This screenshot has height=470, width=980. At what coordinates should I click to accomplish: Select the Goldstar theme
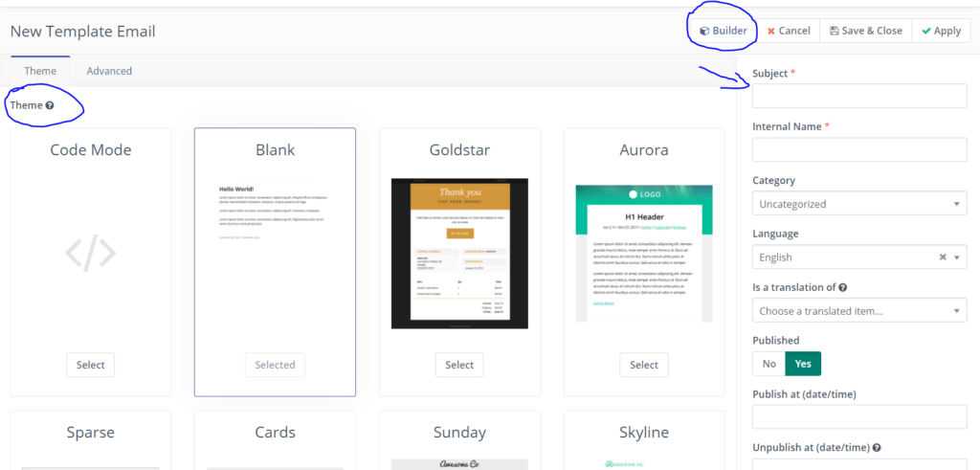(459, 365)
